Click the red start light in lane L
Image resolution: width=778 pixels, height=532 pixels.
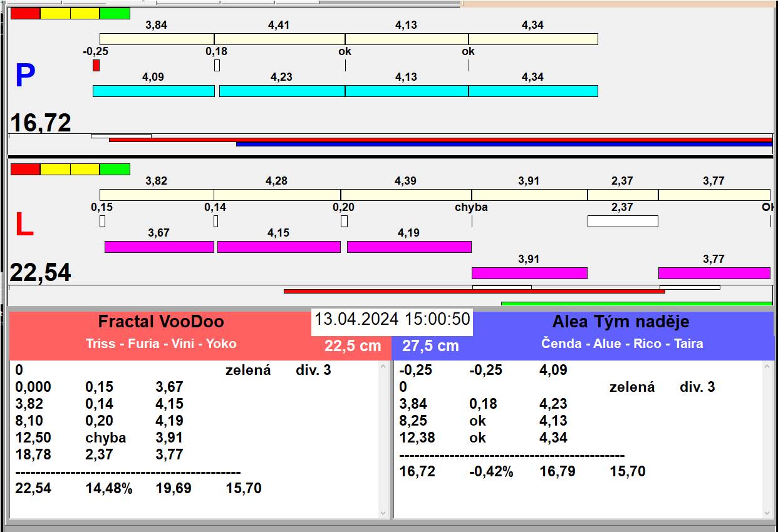(x=26, y=170)
